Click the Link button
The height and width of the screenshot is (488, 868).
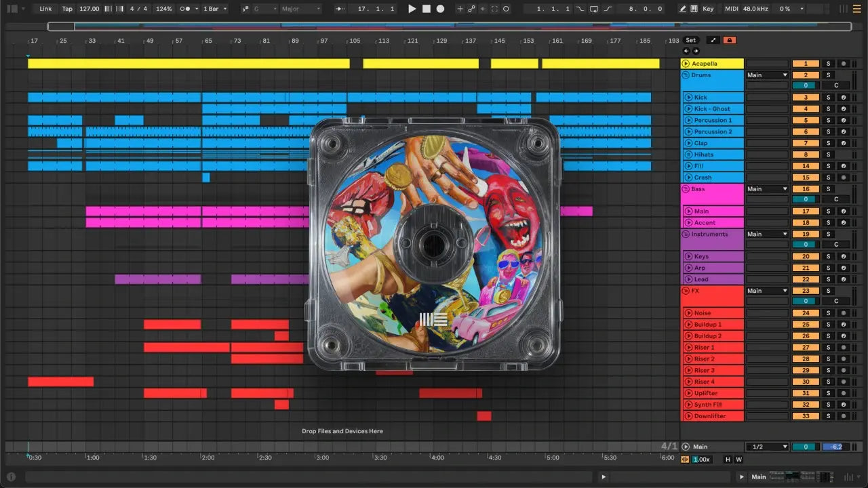coord(45,9)
